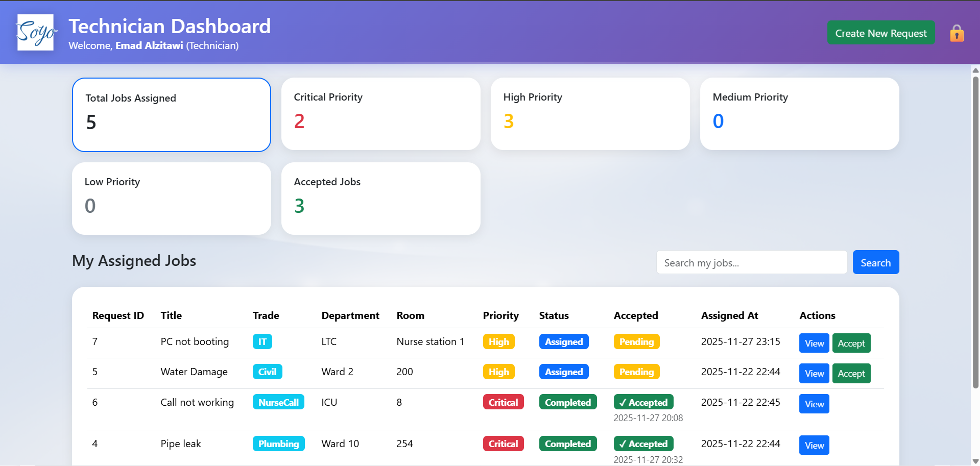Select the Plumbing badge on Pipe leak row
This screenshot has width=980, height=466.
tap(279, 444)
